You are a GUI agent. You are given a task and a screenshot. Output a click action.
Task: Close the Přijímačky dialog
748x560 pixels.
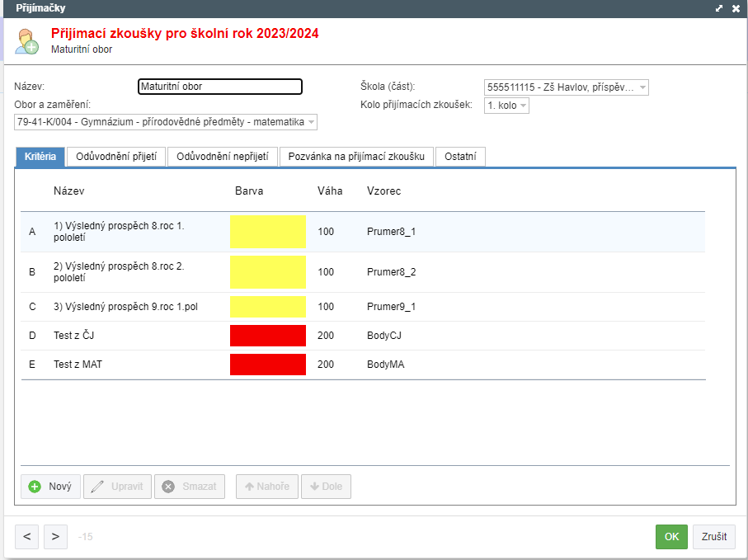click(736, 8)
